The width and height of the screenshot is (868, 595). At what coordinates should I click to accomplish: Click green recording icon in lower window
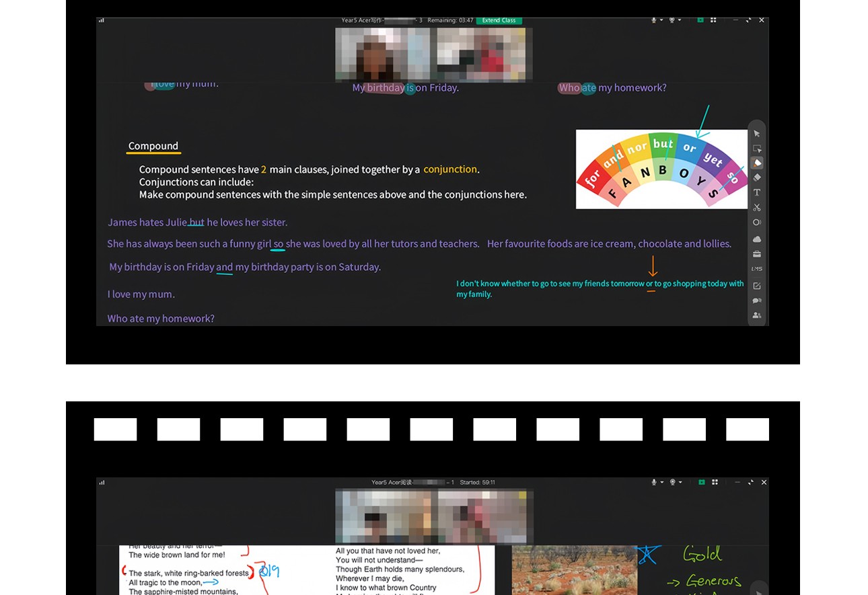tap(701, 482)
